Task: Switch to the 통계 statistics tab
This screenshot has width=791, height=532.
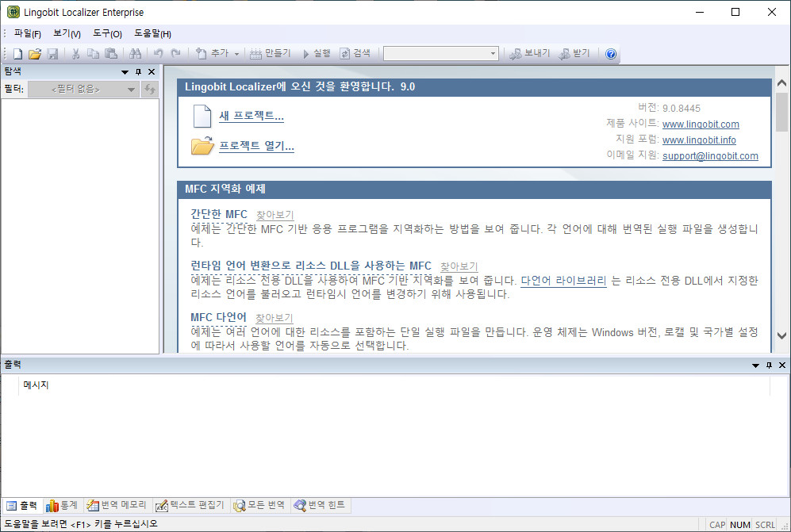Action: tap(62, 505)
